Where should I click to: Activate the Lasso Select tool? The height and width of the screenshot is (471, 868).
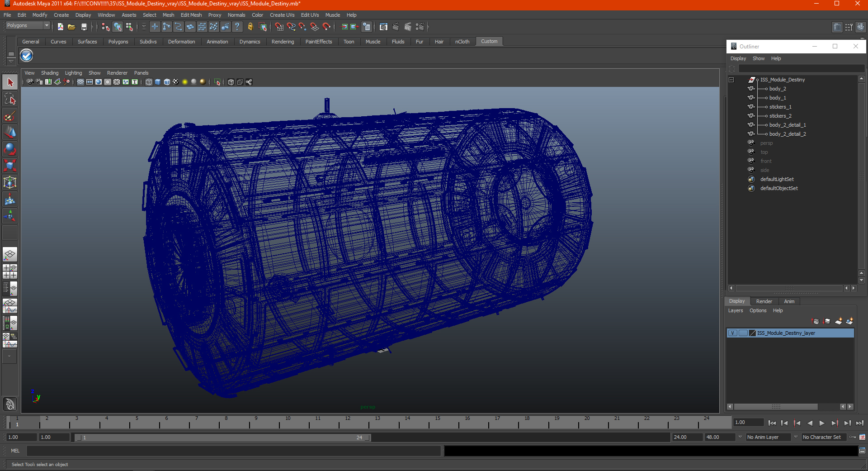pos(10,99)
